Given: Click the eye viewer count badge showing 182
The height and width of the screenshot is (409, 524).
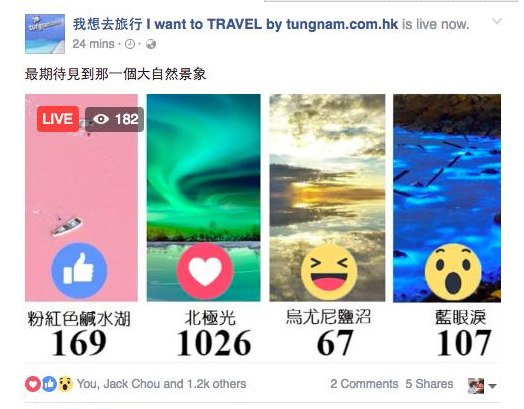Looking at the screenshot, I should [115, 119].
